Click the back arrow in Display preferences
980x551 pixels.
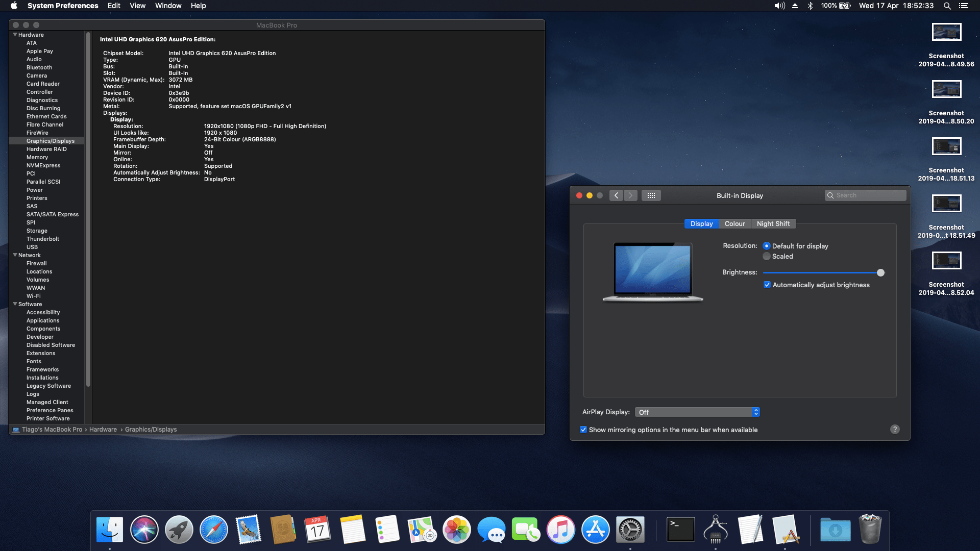coord(616,195)
